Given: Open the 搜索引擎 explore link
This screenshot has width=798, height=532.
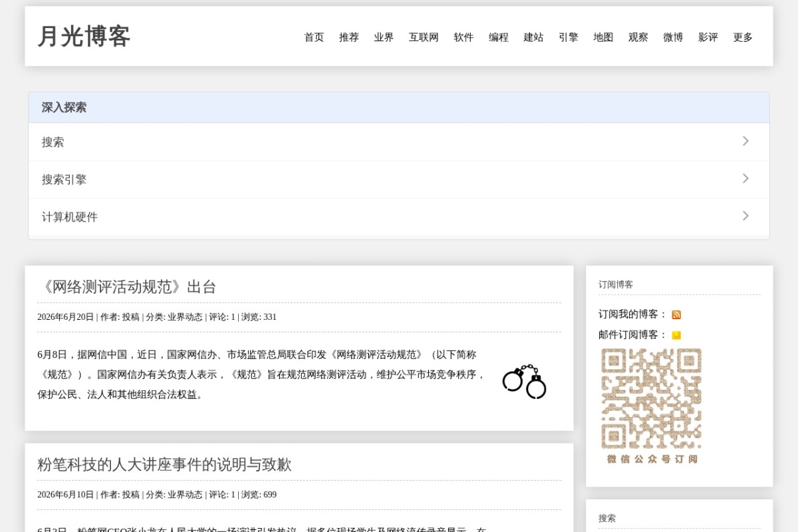Looking at the screenshot, I should (x=399, y=180).
